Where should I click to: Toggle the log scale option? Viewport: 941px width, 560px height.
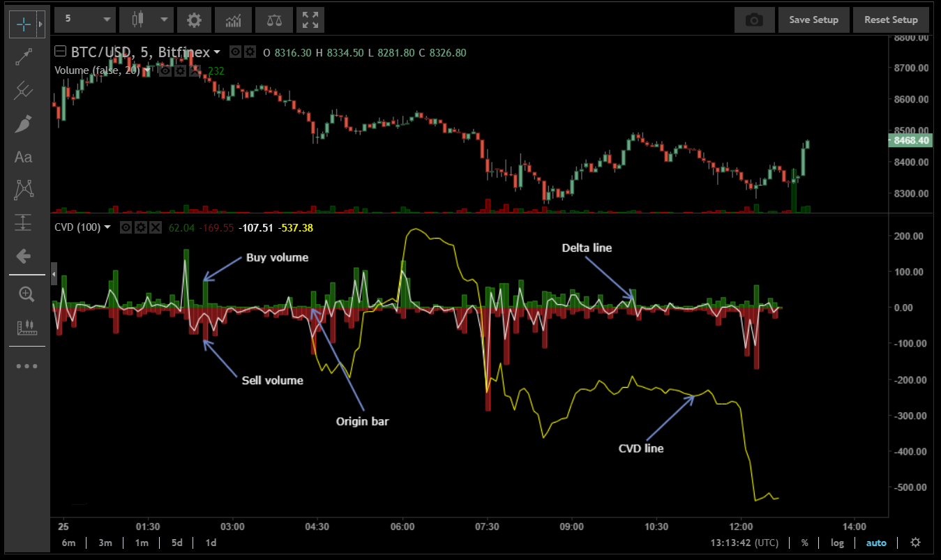[837, 543]
